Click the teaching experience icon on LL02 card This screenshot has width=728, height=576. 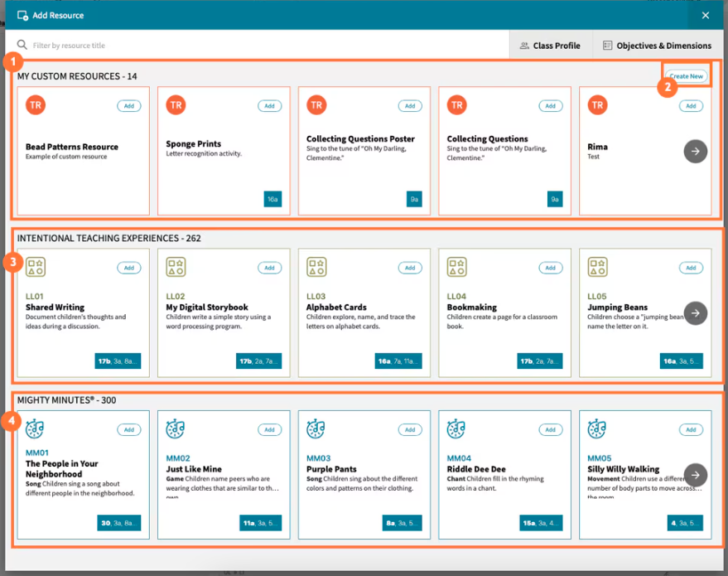click(175, 267)
